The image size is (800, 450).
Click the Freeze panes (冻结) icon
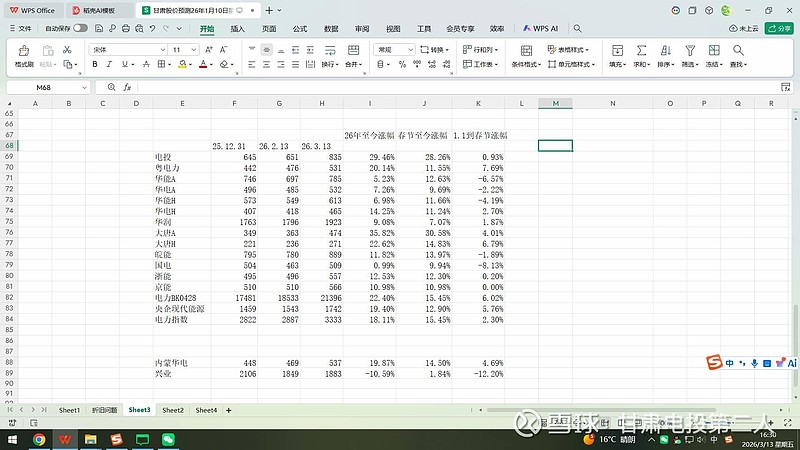tap(713, 50)
